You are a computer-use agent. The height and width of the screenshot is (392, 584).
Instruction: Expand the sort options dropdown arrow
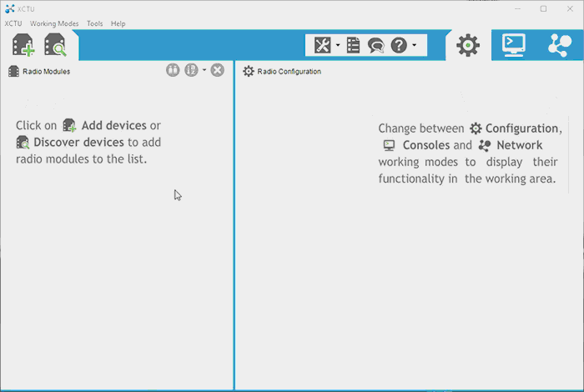tap(204, 70)
